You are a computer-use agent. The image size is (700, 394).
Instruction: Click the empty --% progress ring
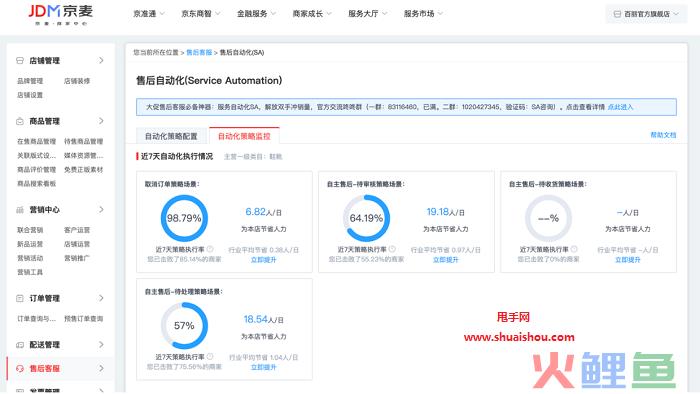tap(549, 218)
